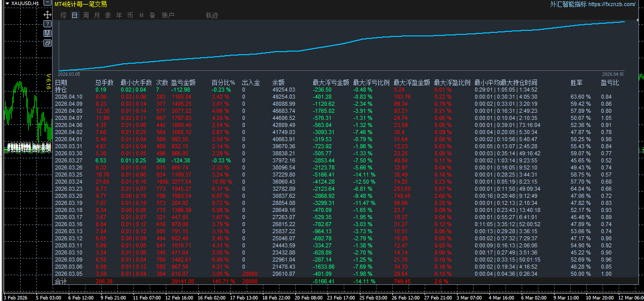This screenshot has width=644, height=301.
Task: Select the 日 daily tab
Action: click(75, 16)
